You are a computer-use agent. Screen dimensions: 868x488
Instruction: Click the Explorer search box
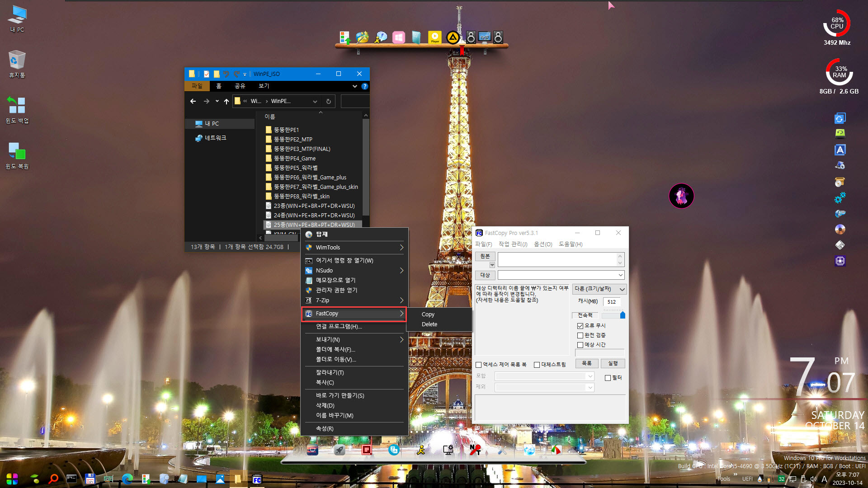355,101
